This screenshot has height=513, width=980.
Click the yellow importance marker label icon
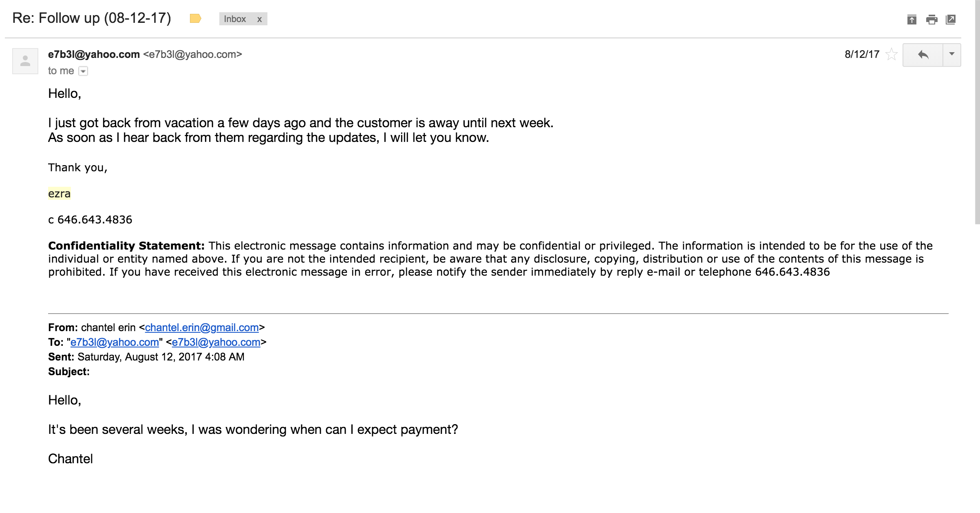click(x=196, y=18)
